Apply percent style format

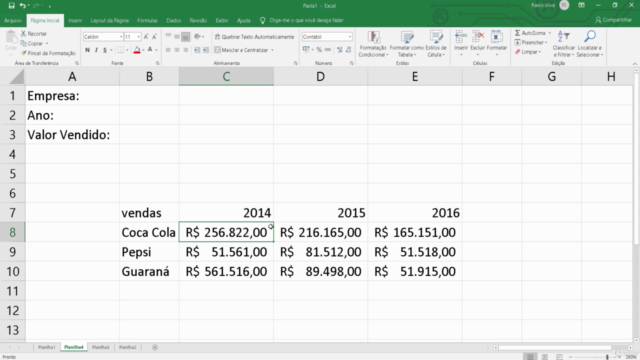[x=319, y=50]
